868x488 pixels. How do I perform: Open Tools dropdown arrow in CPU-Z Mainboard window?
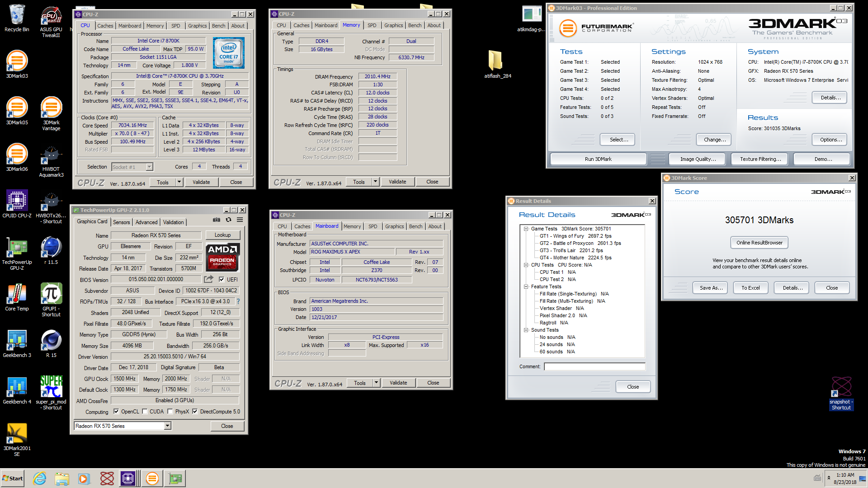tap(376, 383)
